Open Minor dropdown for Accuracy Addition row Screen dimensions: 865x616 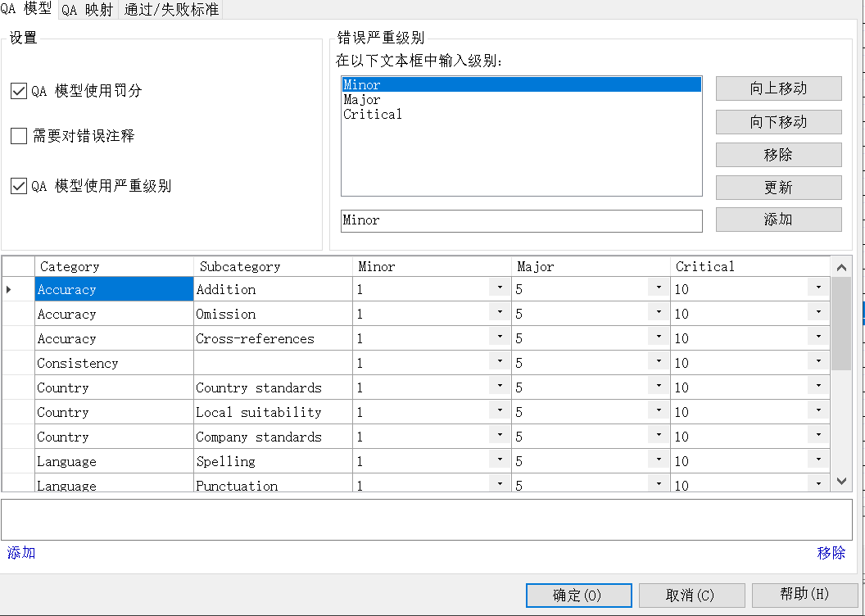click(500, 288)
